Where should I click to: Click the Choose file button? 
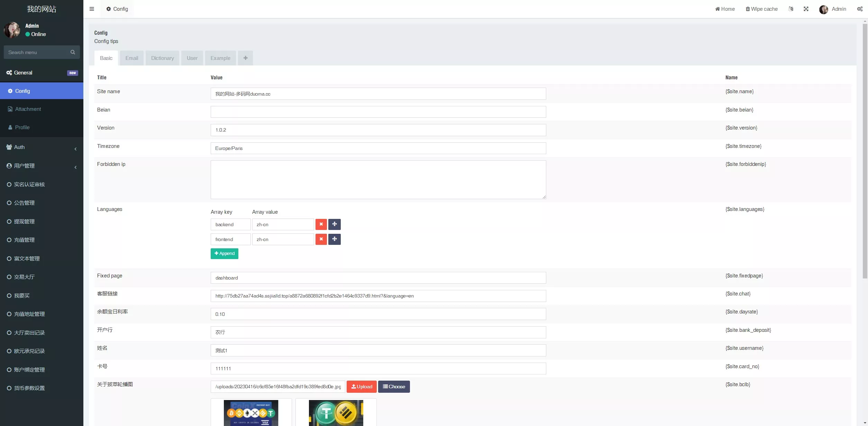pyautogui.click(x=394, y=387)
